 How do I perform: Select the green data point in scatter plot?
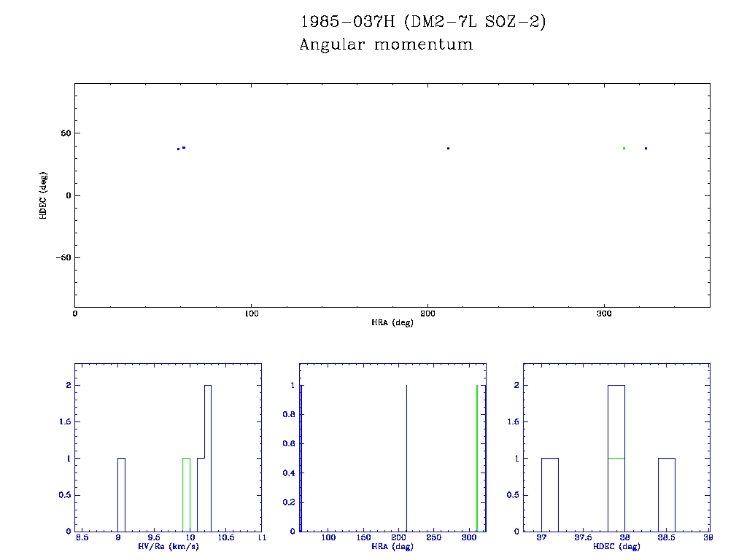(624, 148)
